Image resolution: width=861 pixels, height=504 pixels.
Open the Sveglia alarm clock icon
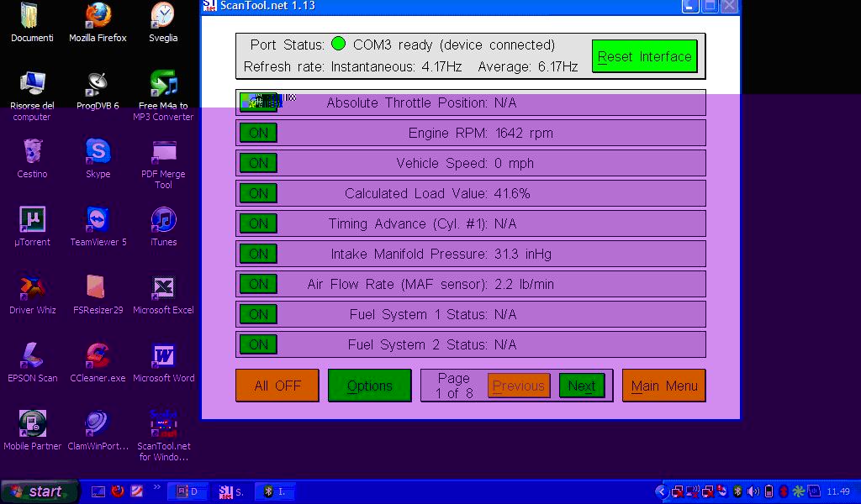tap(163, 23)
